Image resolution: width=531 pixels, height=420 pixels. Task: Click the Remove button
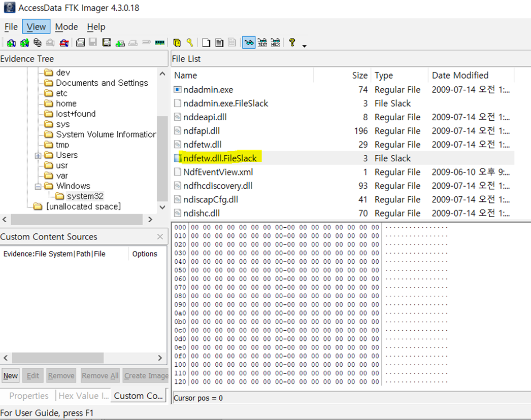61,376
